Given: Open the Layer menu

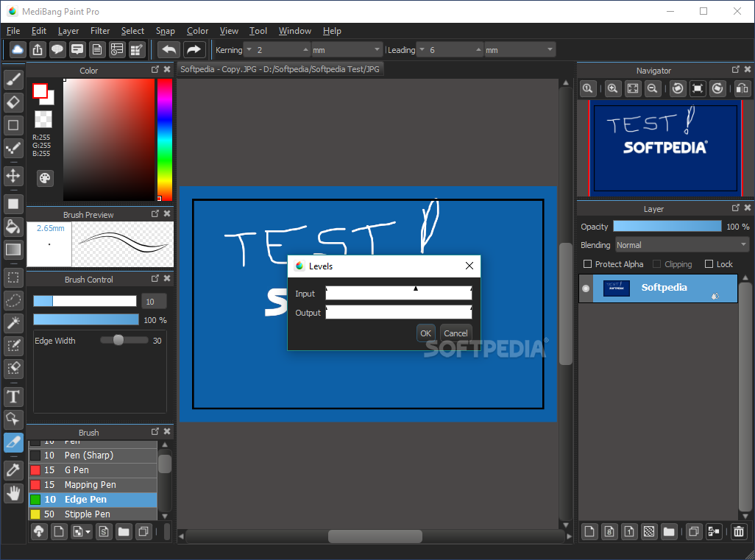Looking at the screenshot, I should pos(68,31).
